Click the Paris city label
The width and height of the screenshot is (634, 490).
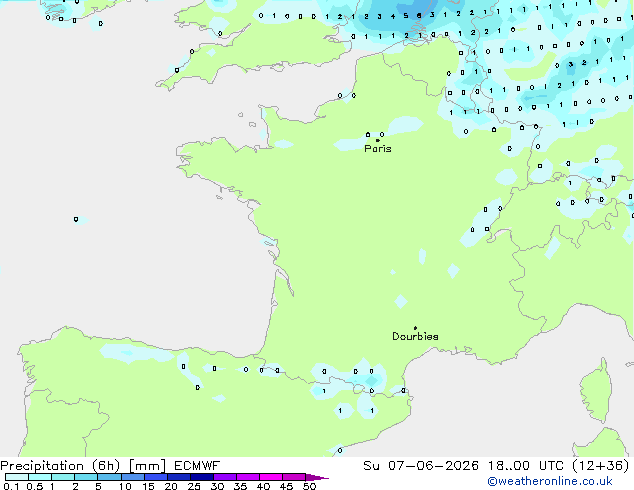point(378,149)
